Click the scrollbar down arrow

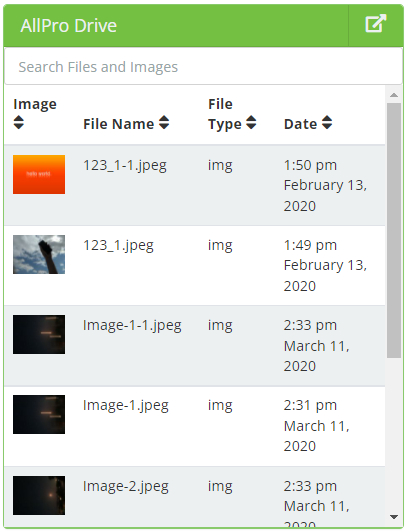(x=394, y=517)
